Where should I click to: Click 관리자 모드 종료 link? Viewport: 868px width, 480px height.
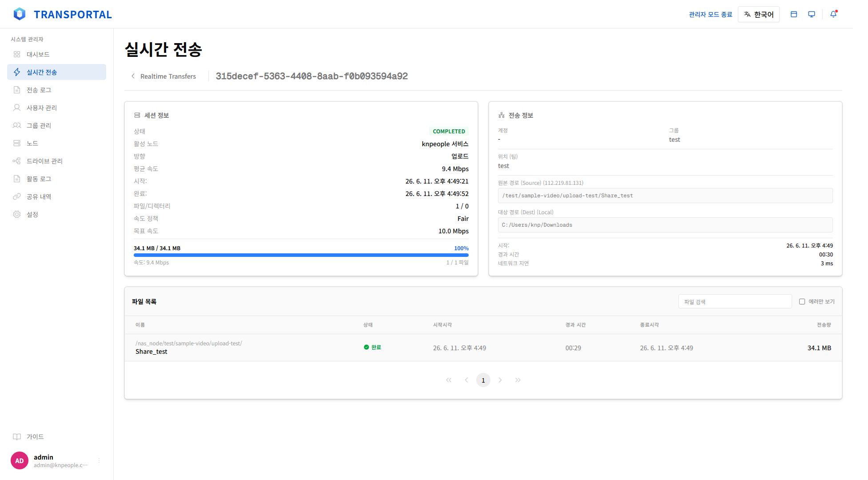(710, 14)
